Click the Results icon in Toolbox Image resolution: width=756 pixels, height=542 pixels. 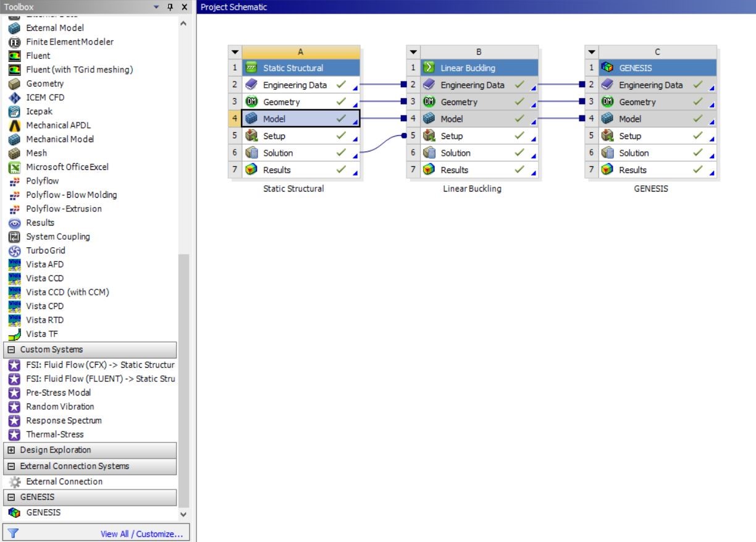14,222
